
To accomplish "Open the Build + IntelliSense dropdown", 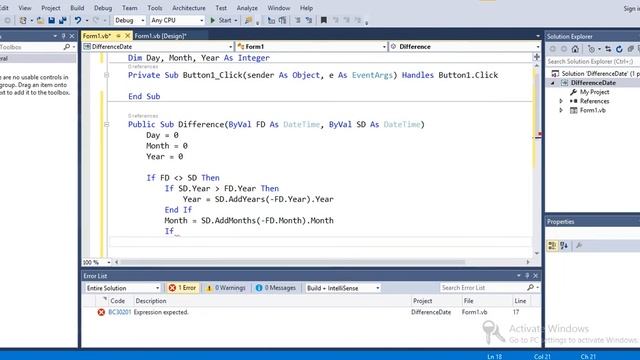I will click(x=378, y=288).
